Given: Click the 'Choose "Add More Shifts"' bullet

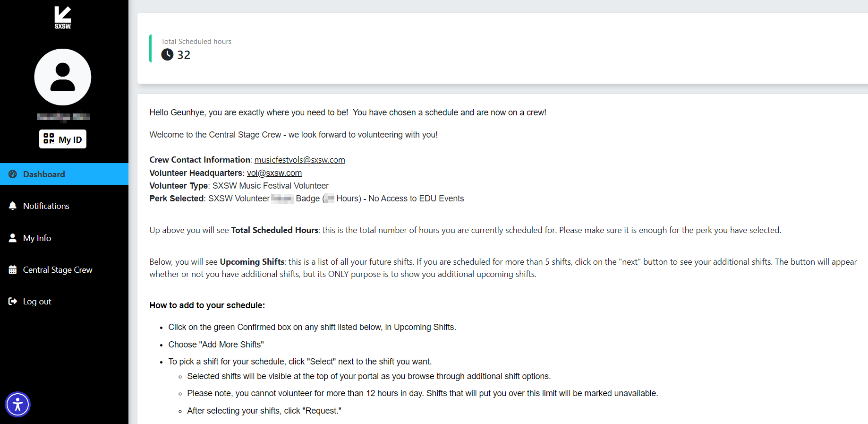Looking at the screenshot, I should coord(216,345).
